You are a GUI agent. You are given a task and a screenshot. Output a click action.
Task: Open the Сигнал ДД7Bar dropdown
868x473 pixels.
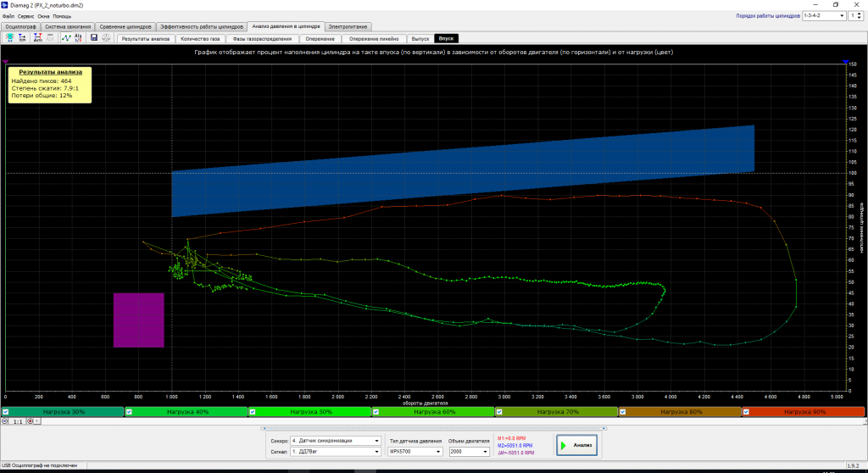(336, 452)
